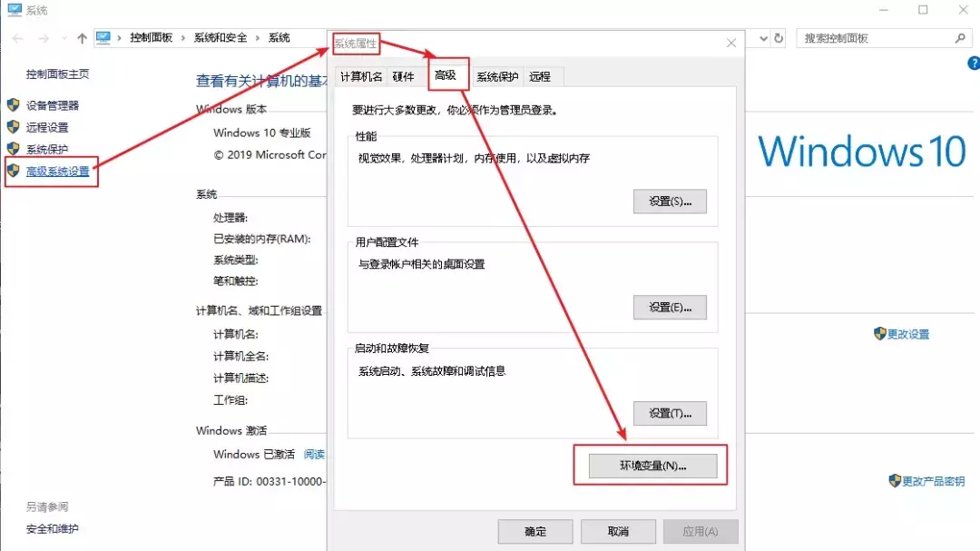Click the shield icon beside the 系统保护 link

13,149
